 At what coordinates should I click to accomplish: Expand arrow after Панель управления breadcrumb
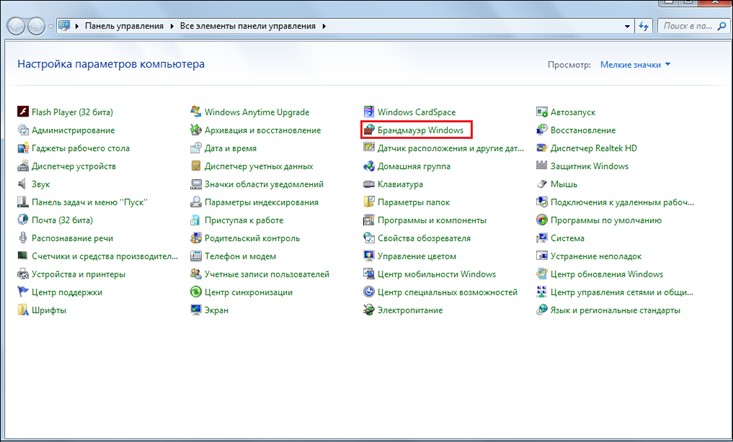pyautogui.click(x=172, y=26)
